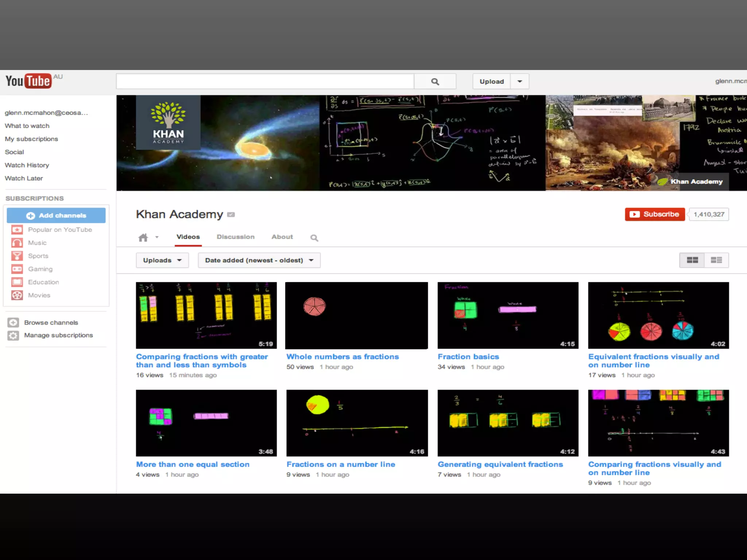This screenshot has height=560, width=747.
Task: Open the About tab
Action: pyautogui.click(x=282, y=237)
